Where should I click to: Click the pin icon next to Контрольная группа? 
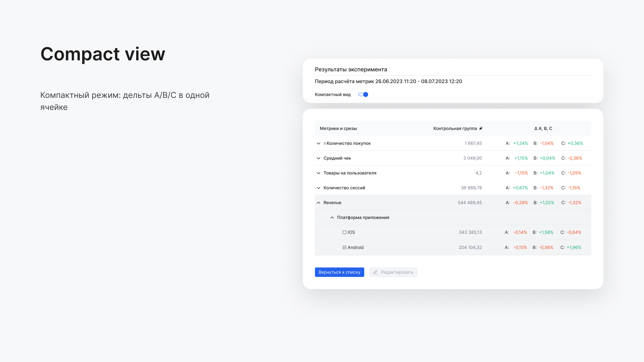481,128
